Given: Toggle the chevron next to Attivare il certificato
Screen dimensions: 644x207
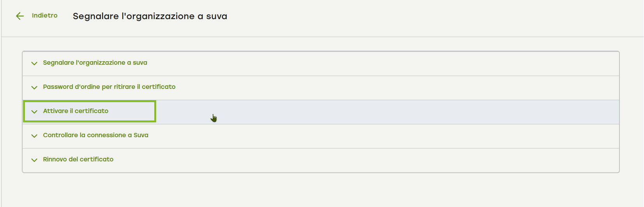Looking at the screenshot, I should click(x=34, y=111).
